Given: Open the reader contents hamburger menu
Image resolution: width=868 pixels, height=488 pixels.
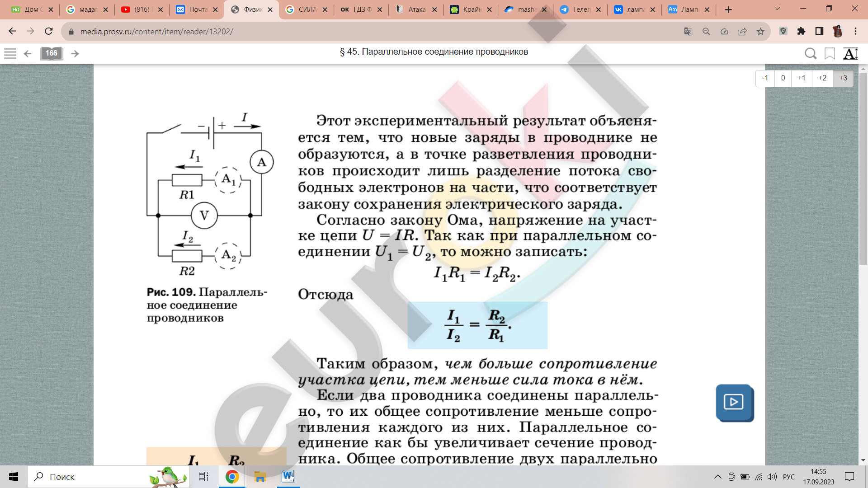Looking at the screenshot, I should [x=10, y=53].
